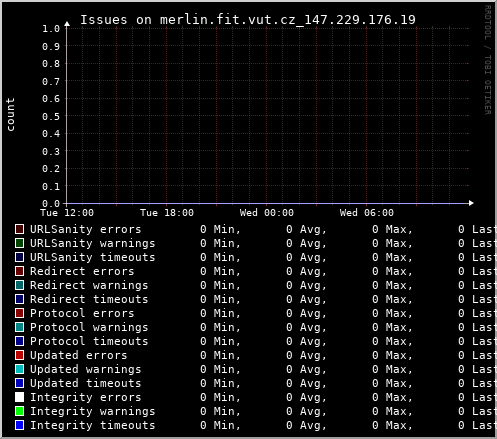Click the Protocol errors red swatch
This screenshot has height=439, width=497.
[20, 313]
